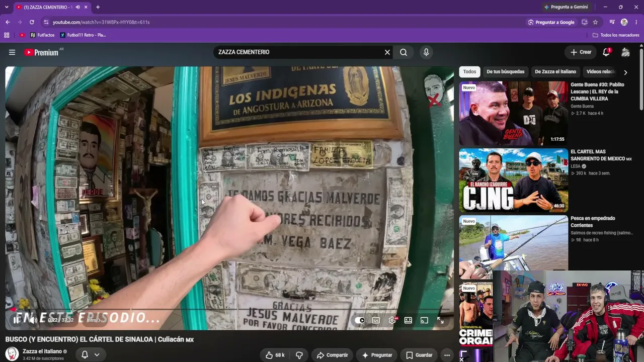
Task: Mute the tab via audio indicator
Action: click(77, 7)
